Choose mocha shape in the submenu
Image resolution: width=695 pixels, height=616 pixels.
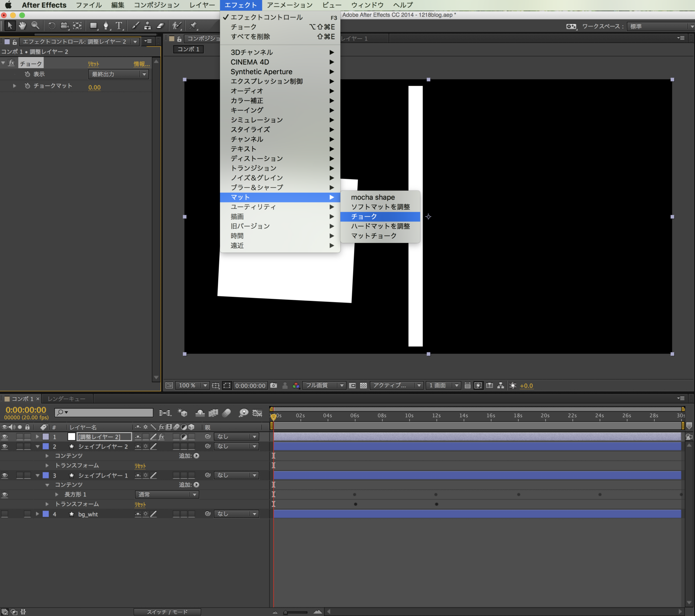380,197
